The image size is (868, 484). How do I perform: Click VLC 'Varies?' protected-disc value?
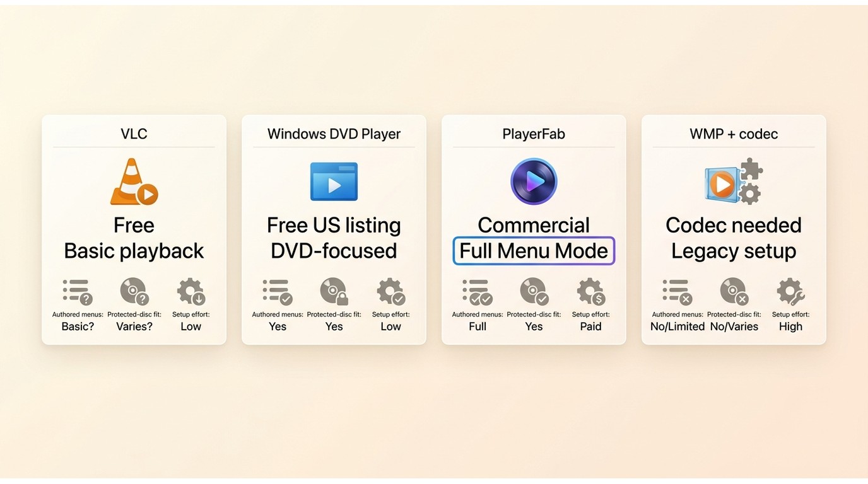[134, 326]
